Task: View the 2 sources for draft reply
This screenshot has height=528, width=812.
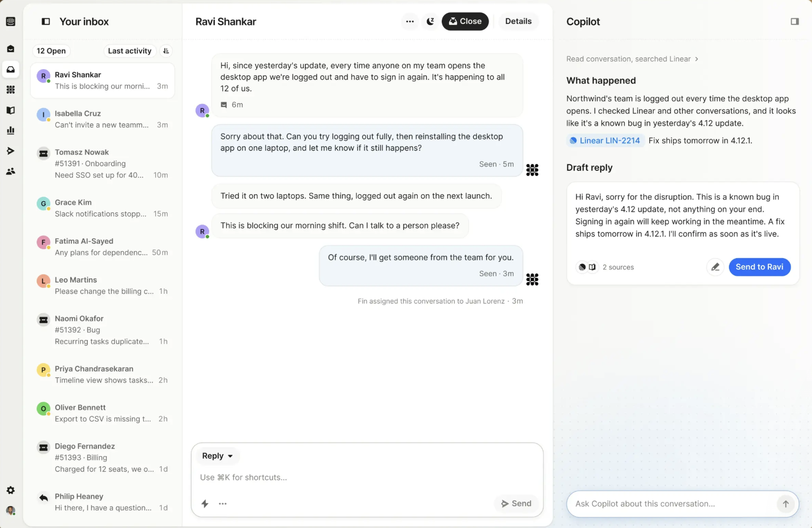Action: 606,267
